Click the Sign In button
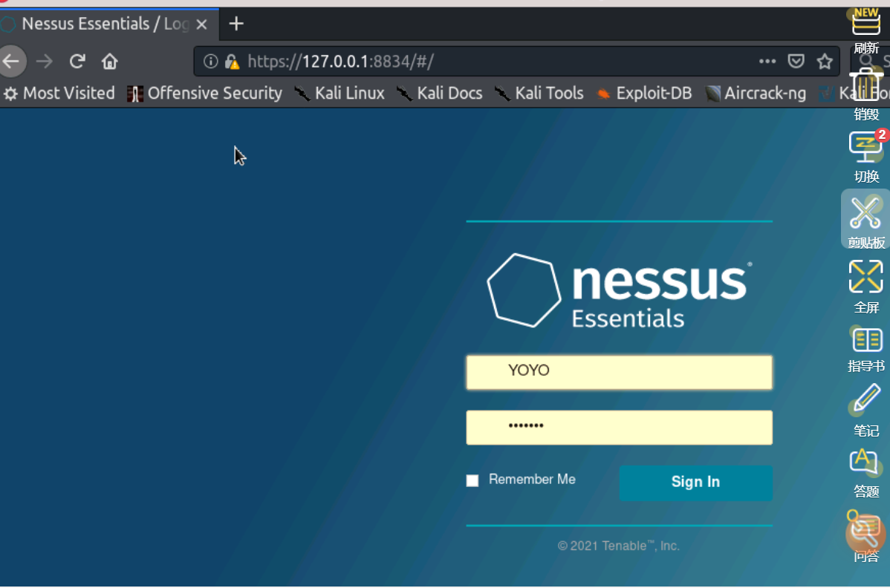 696,483
